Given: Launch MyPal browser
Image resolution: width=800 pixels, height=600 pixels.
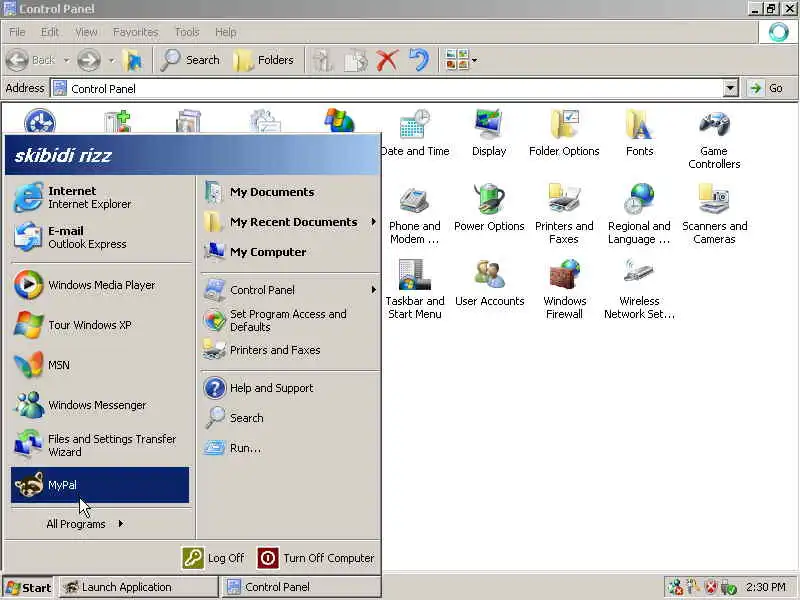Looking at the screenshot, I should [x=100, y=485].
